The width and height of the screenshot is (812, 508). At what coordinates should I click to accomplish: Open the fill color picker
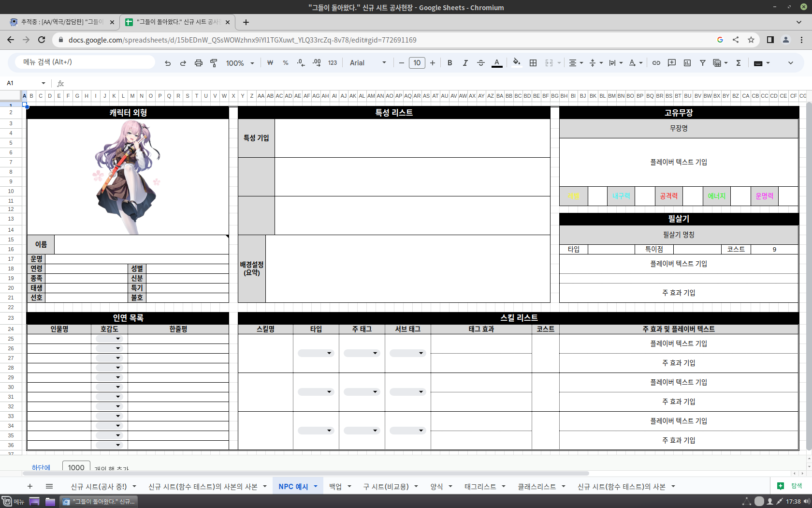[x=516, y=63]
